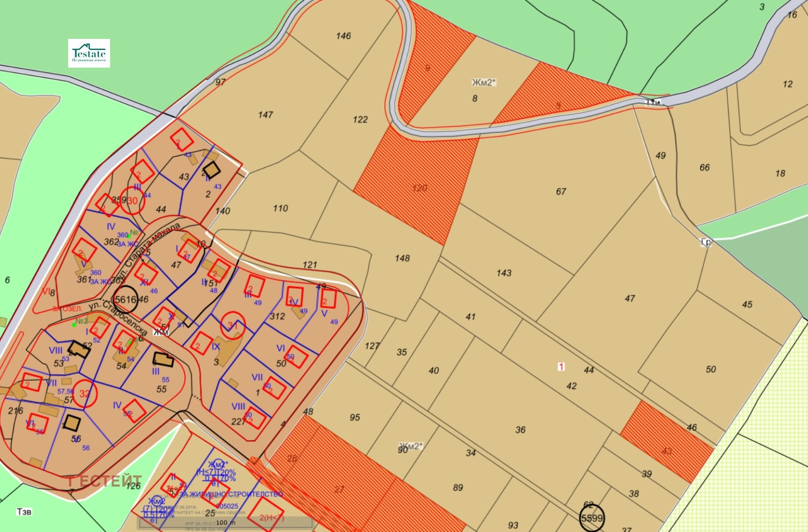808x532 pixels.
Task: Click the black circle labeled 5616
Action: coord(125,299)
